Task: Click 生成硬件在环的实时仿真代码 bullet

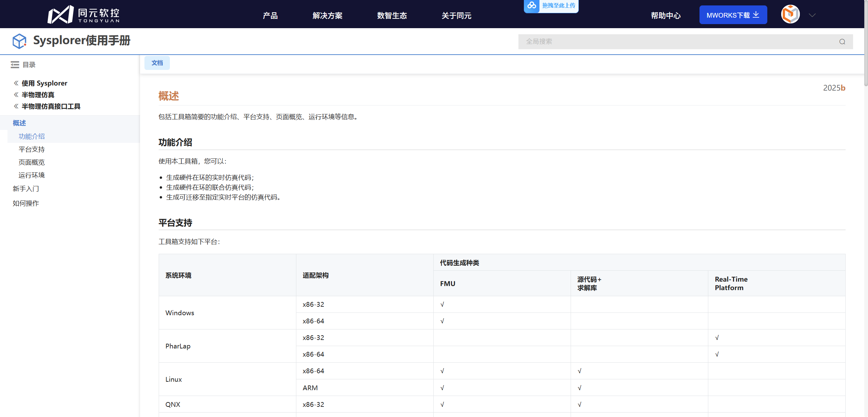Action: click(x=210, y=177)
